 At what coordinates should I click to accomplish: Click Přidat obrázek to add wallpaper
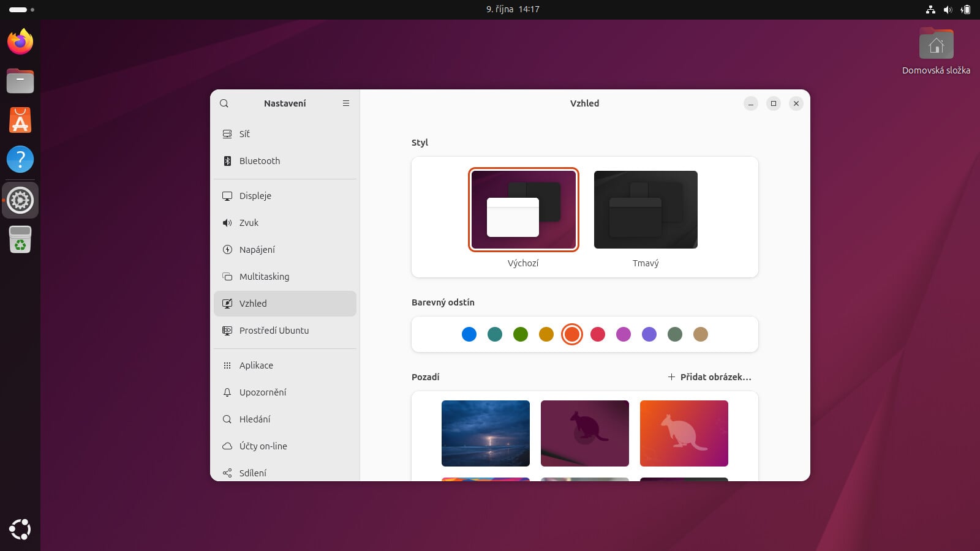(x=709, y=377)
